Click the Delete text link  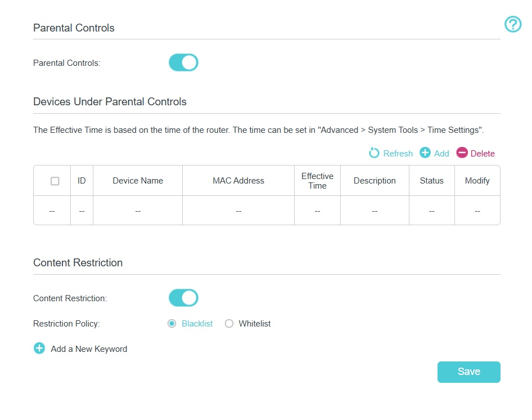(483, 154)
